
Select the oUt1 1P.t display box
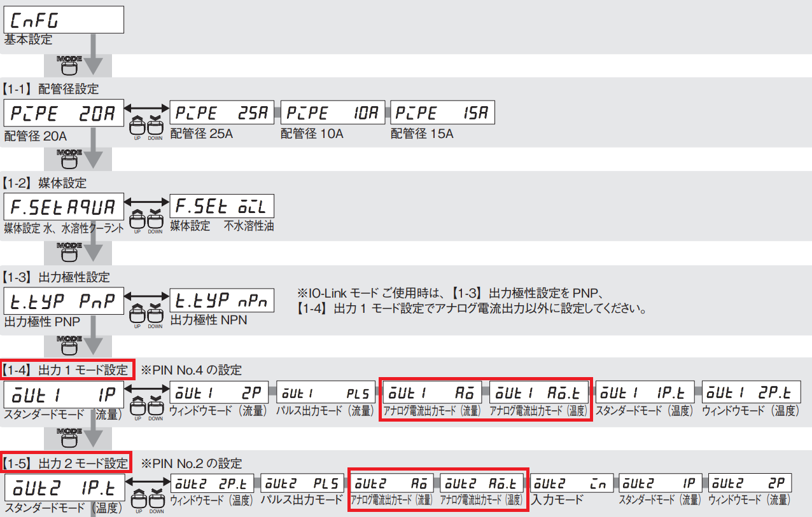click(x=645, y=392)
